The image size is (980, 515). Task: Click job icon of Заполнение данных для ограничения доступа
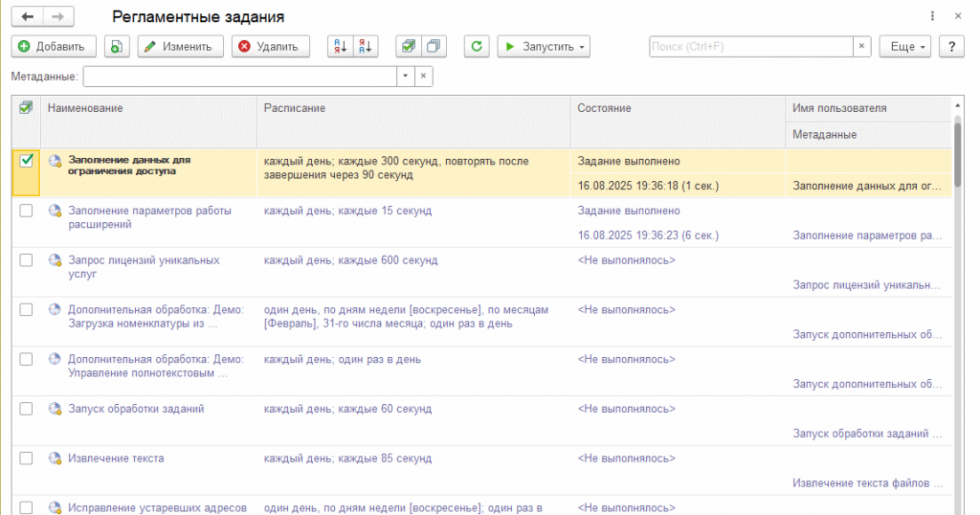(55, 161)
